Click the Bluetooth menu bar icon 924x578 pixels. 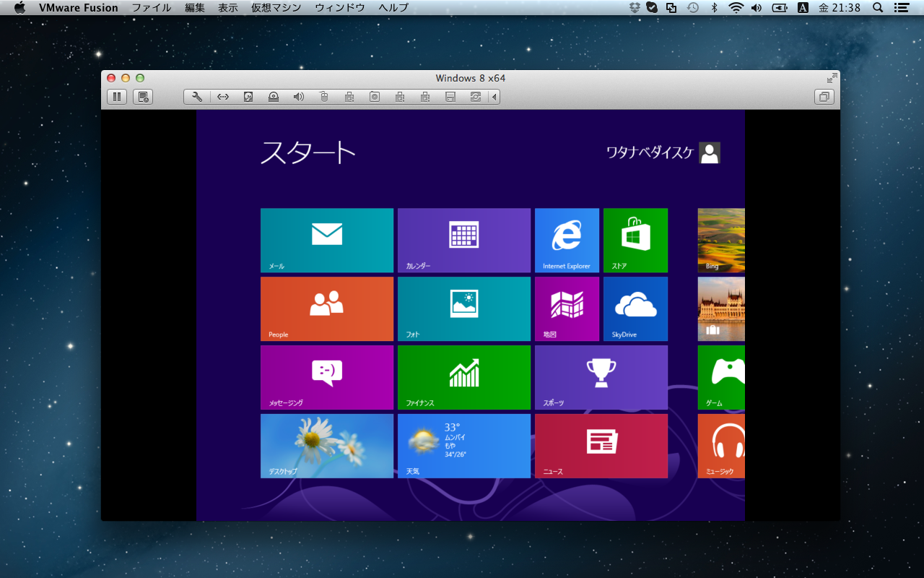pos(715,8)
